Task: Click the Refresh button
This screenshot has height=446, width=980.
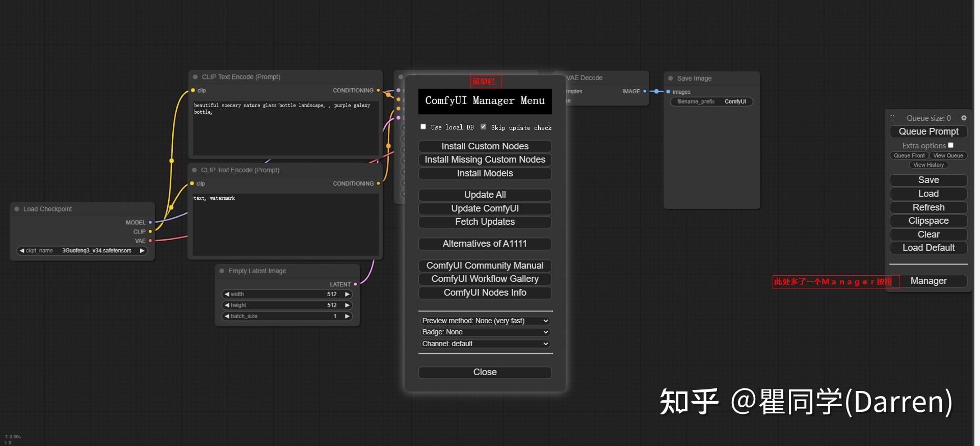Action: [929, 207]
